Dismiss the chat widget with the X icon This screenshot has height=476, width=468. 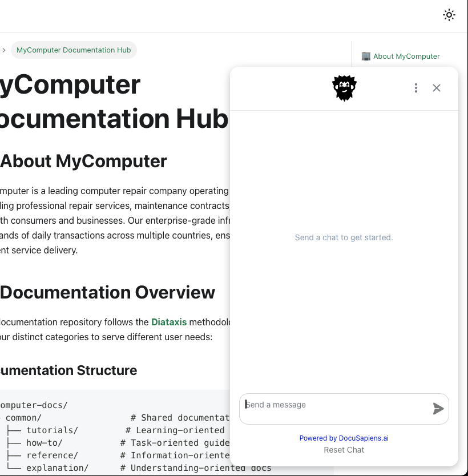tap(437, 88)
